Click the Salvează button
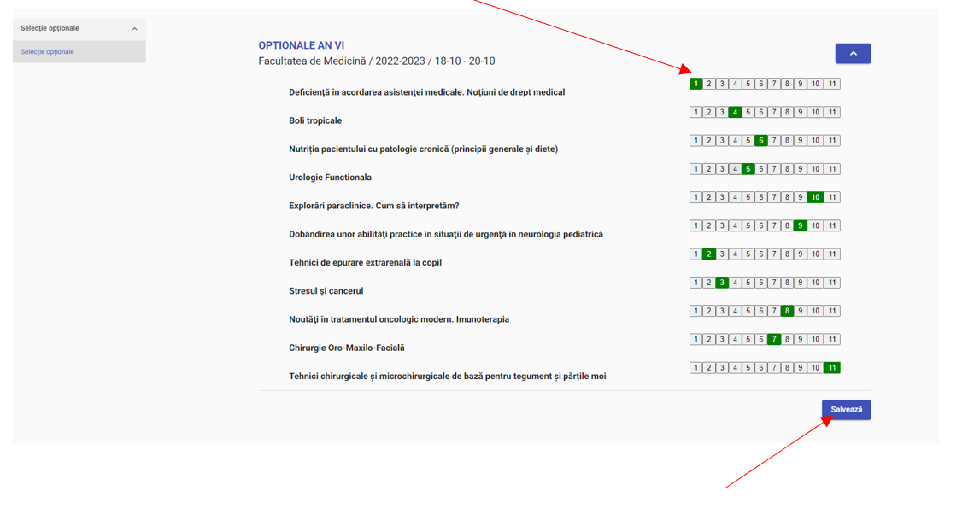This screenshot has height=520, width=980. pyautogui.click(x=846, y=410)
